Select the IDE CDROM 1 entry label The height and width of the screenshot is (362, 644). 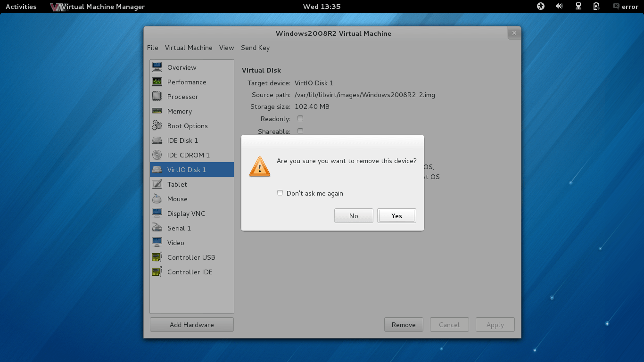(x=189, y=155)
